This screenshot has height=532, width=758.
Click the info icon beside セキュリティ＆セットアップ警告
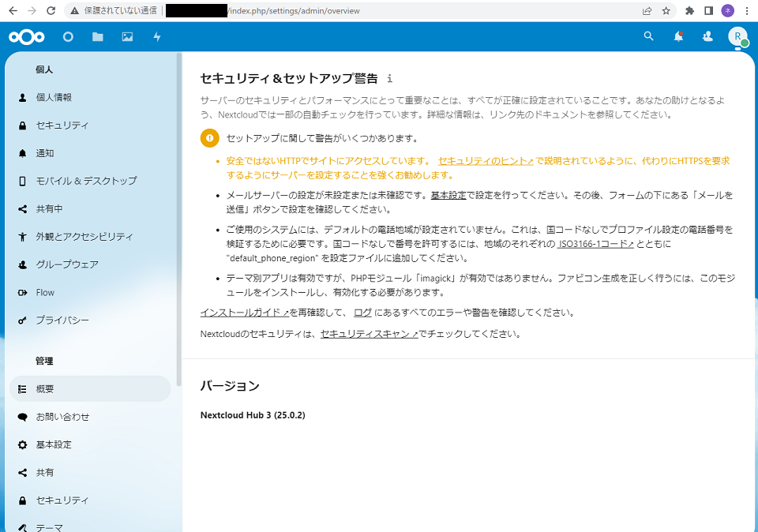tap(389, 78)
